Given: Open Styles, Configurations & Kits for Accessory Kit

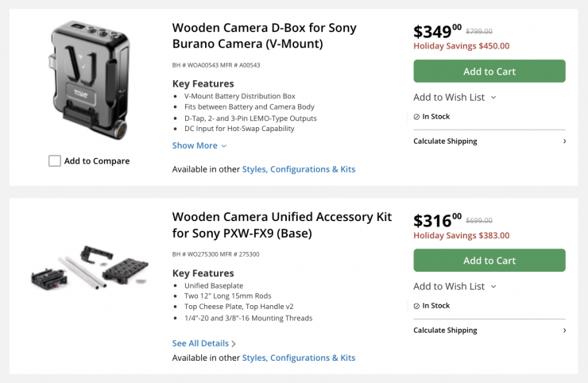Looking at the screenshot, I should click(x=299, y=358).
